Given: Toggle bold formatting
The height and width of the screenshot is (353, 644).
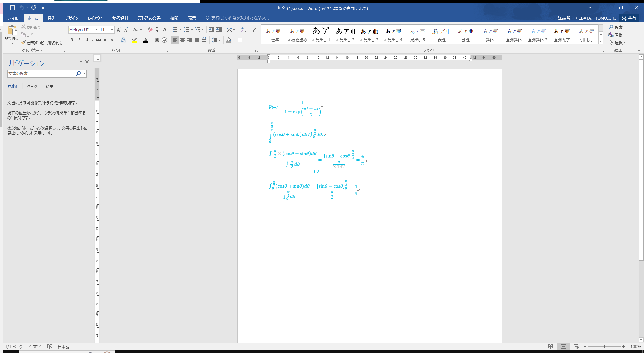Looking at the screenshot, I should coord(72,40).
